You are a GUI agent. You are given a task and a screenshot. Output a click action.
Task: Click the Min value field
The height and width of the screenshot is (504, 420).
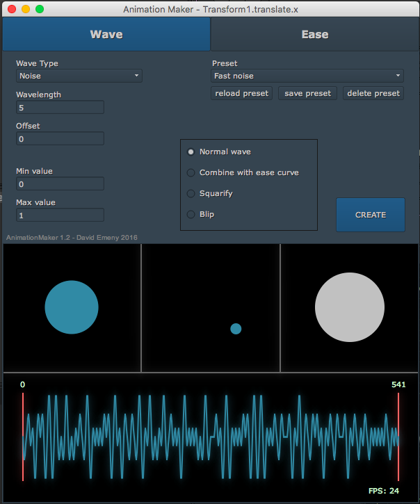(x=60, y=184)
